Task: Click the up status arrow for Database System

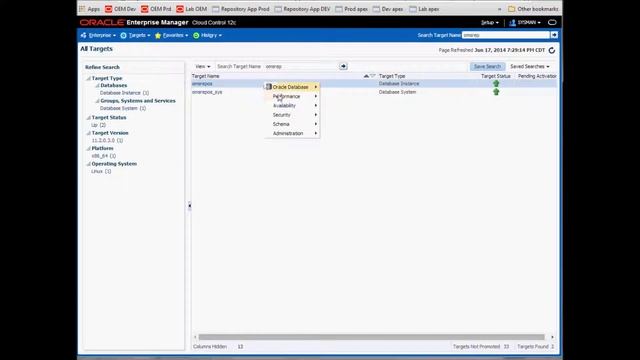Action: [496, 92]
